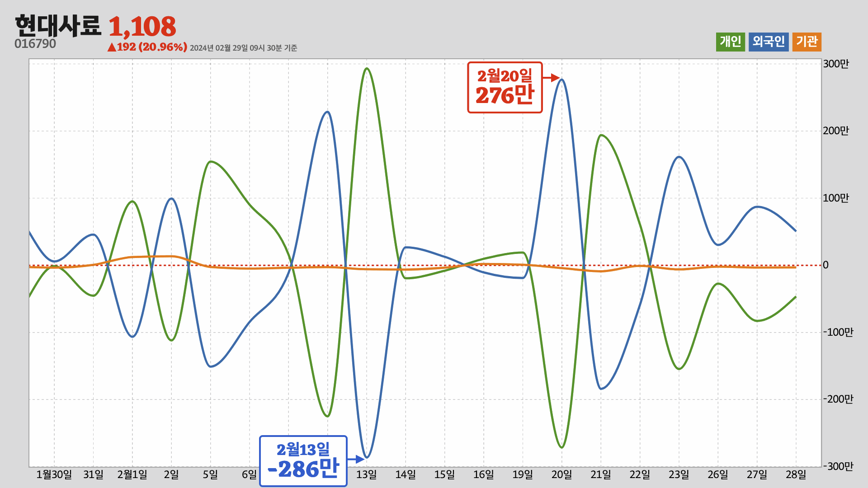Click the blue line trough on 13일
The height and width of the screenshot is (488, 868).
point(367,457)
